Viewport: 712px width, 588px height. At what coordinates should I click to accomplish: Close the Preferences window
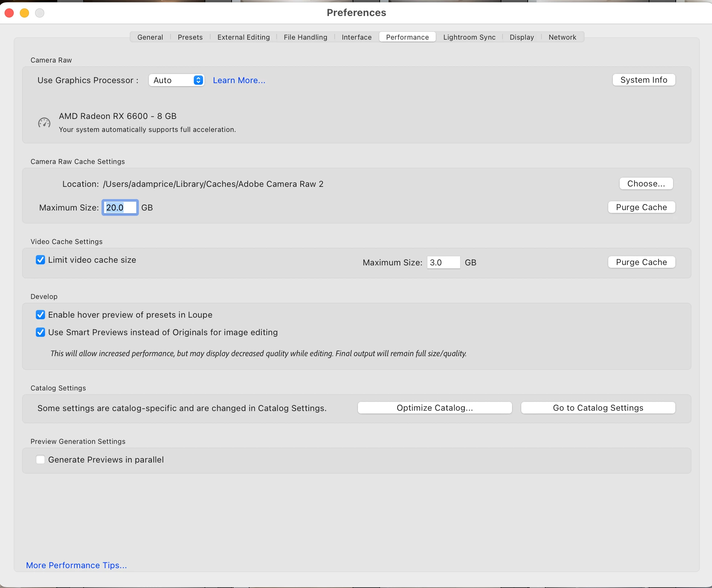(x=9, y=13)
